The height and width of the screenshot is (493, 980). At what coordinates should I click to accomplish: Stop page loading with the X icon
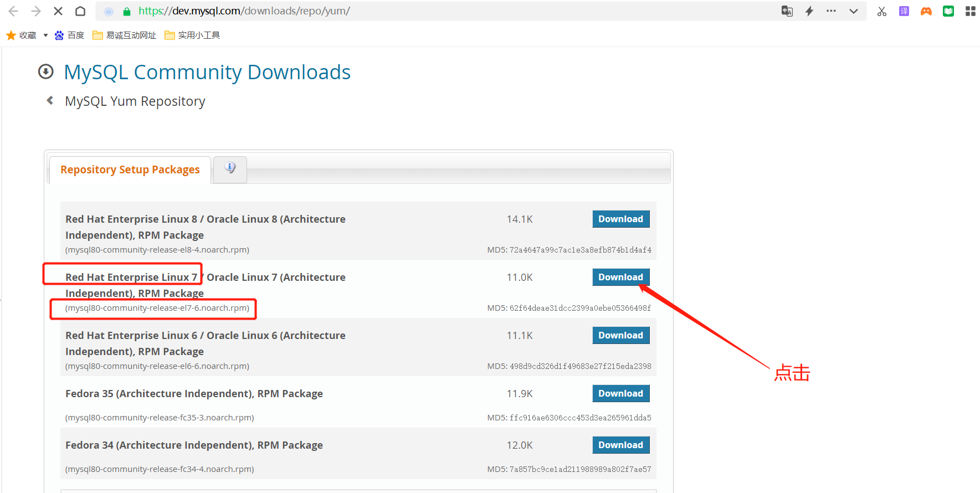58,11
